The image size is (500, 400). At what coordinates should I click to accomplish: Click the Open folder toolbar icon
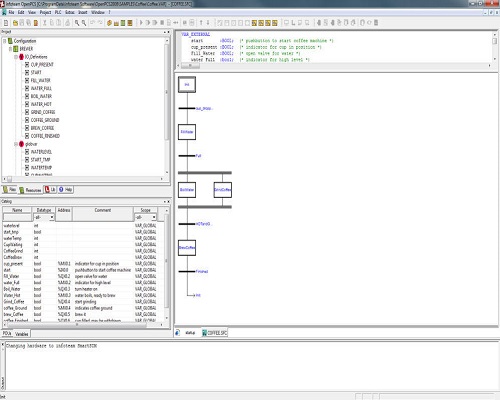pyautogui.click(x=15, y=23)
